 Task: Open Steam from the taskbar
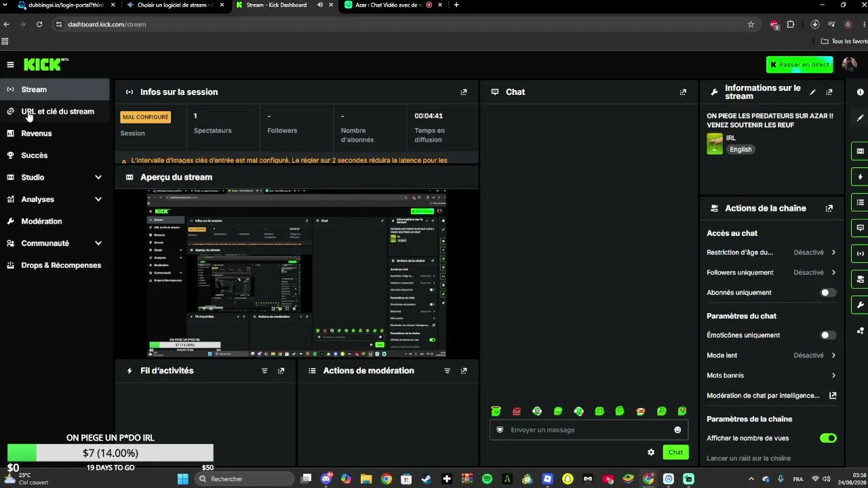coord(427,479)
